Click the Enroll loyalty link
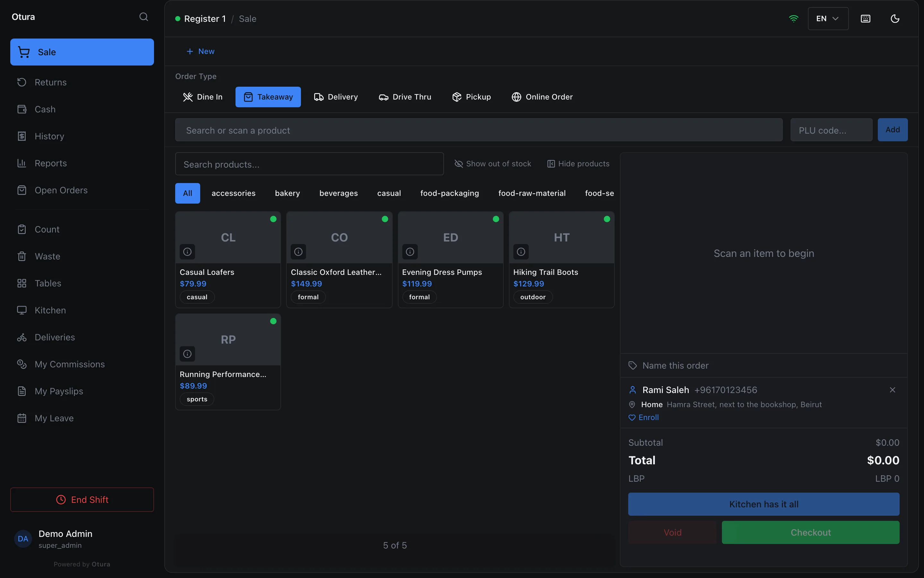This screenshot has width=924, height=578. [x=644, y=417]
